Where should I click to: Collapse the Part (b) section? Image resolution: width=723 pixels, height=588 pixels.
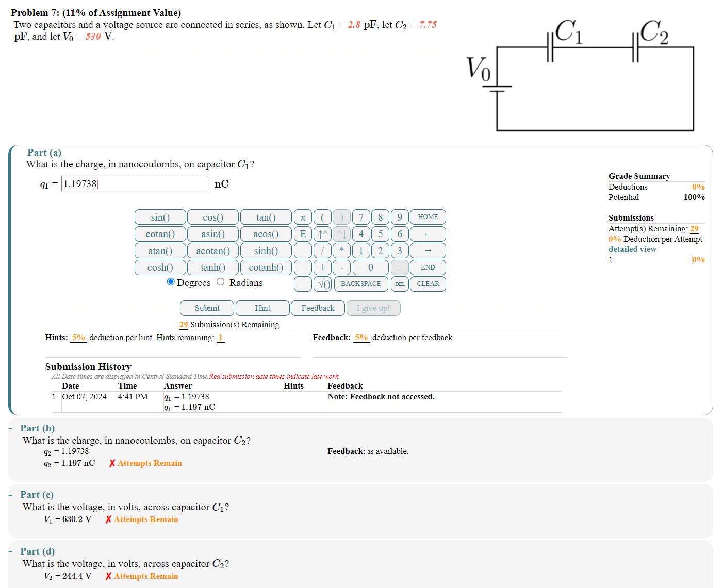tap(11, 428)
